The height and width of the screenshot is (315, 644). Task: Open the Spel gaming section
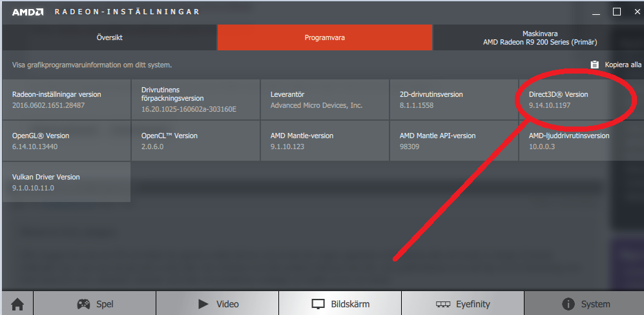tap(95, 303)
